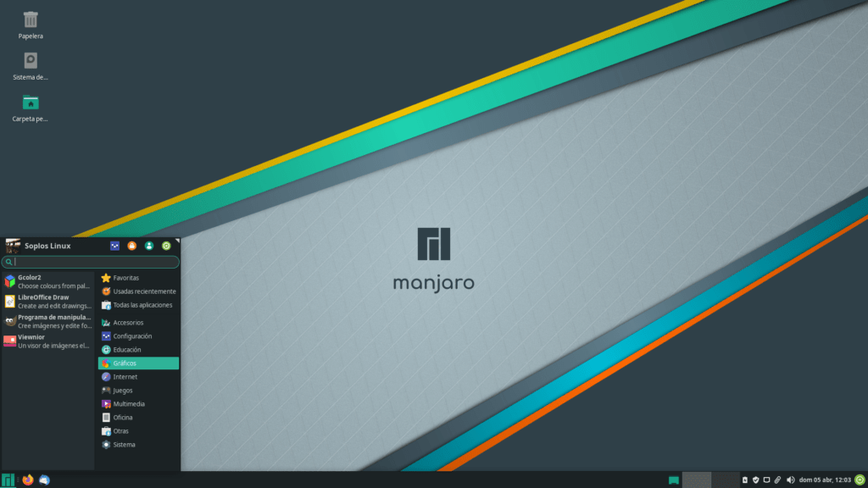Switch to the first workspace in pager
This screenshot has width=868, height=488.
(x=697, y=480)
